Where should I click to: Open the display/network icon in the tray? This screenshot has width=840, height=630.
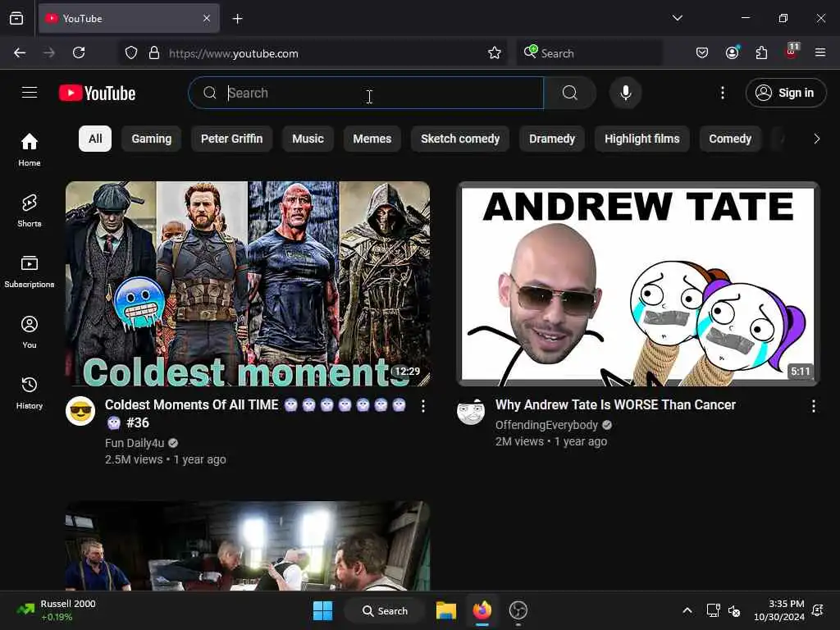713,610
